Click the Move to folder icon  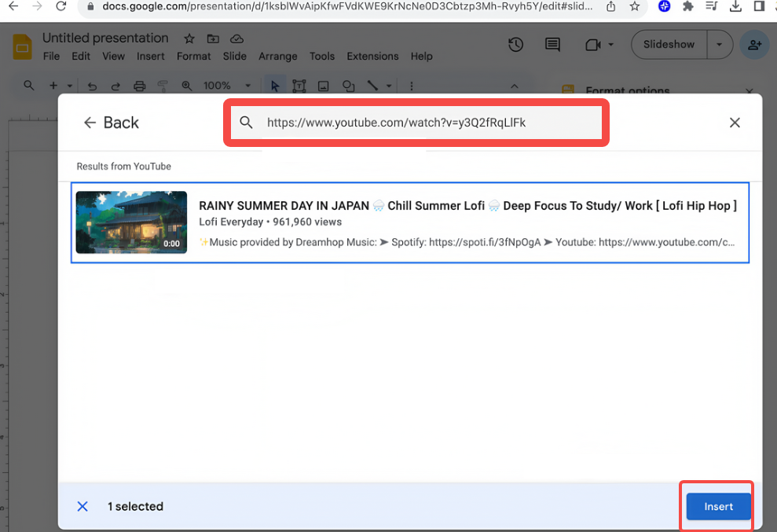tap(213, 39)
